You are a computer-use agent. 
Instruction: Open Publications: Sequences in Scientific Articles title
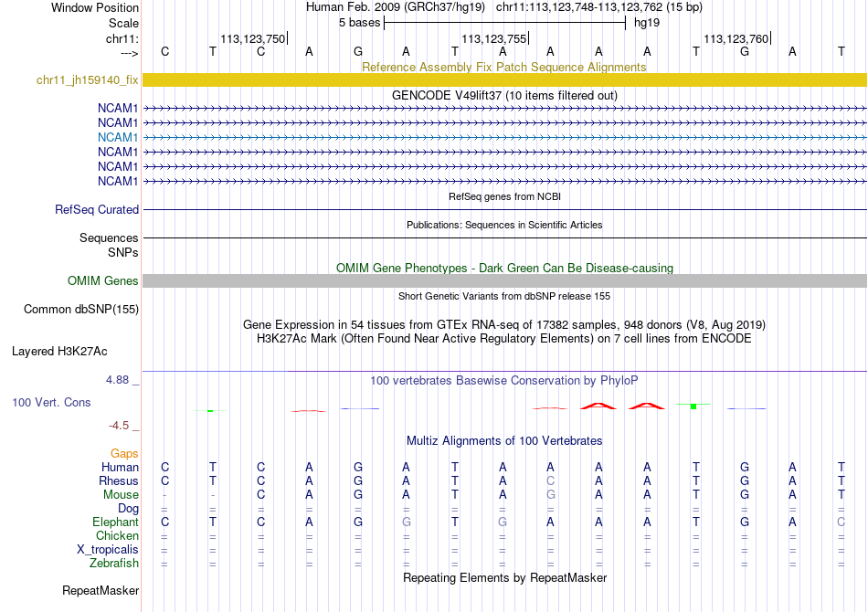point(504,225)
